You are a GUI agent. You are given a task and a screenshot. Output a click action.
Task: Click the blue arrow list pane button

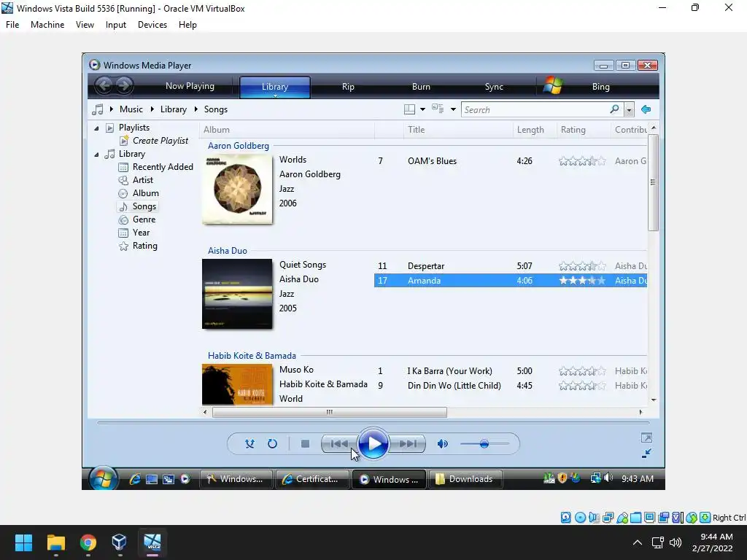646,109
